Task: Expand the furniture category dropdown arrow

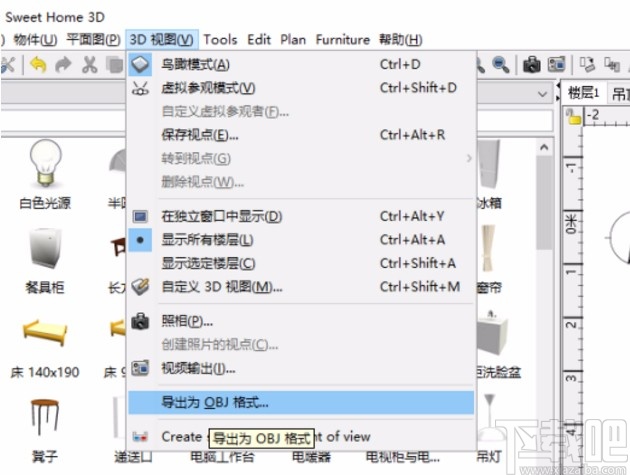Action: click(x=542, y=94)
